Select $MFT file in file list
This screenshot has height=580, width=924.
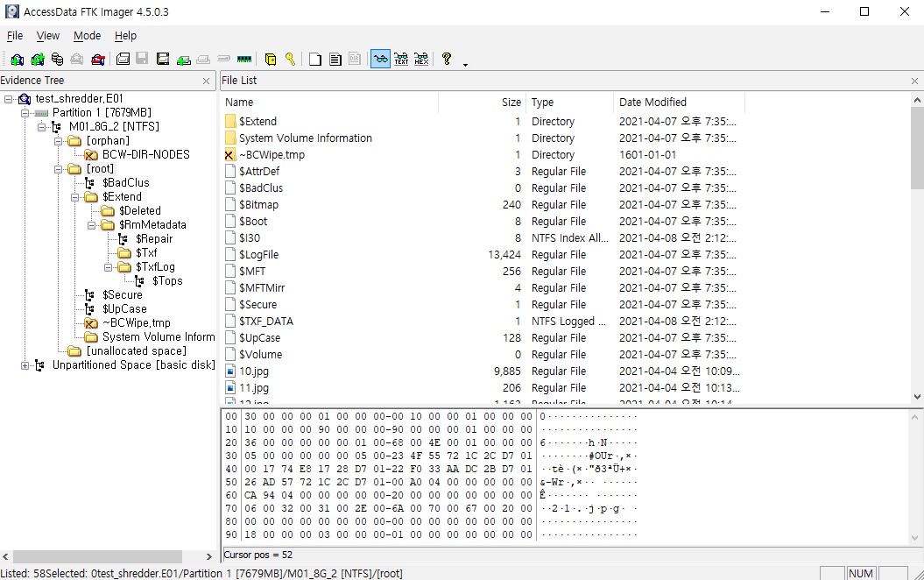(252, 271)
